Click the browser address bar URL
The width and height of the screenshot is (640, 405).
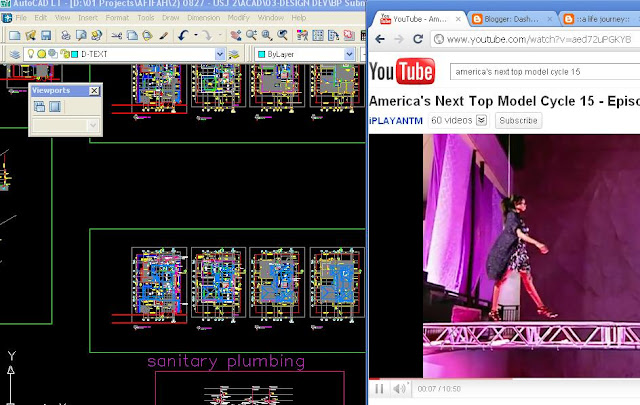pyautogui.click(x=539, y=40)
